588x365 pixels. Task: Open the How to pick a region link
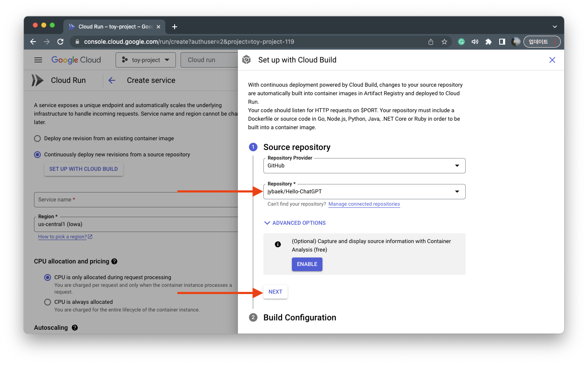coord(65,237)
